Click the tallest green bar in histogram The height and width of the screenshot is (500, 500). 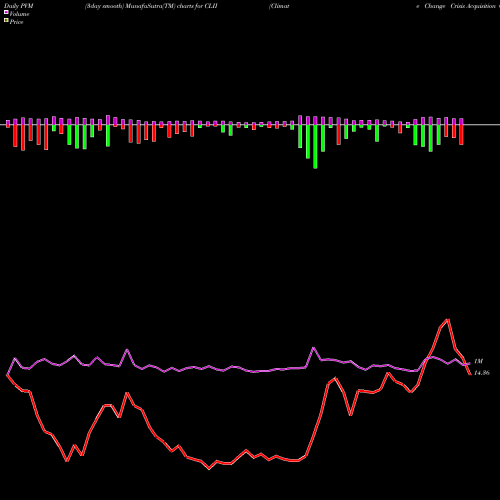[315, 146]
